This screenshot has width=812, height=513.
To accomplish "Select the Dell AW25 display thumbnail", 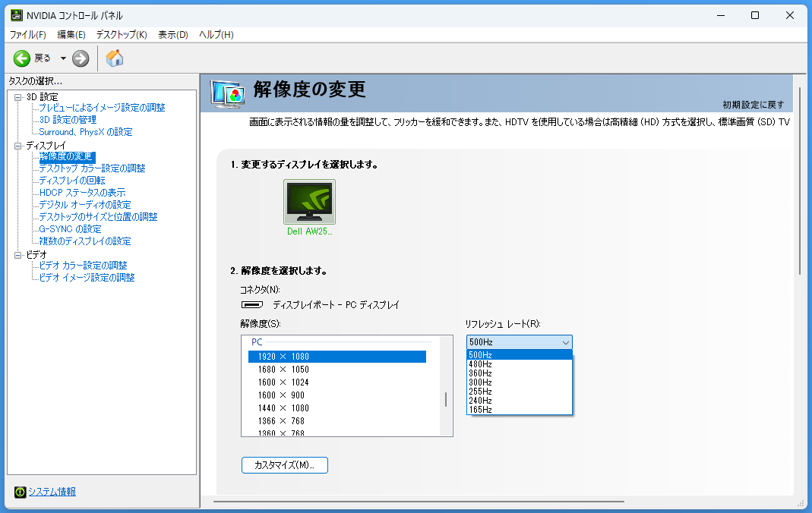I will tap(309, 202).
